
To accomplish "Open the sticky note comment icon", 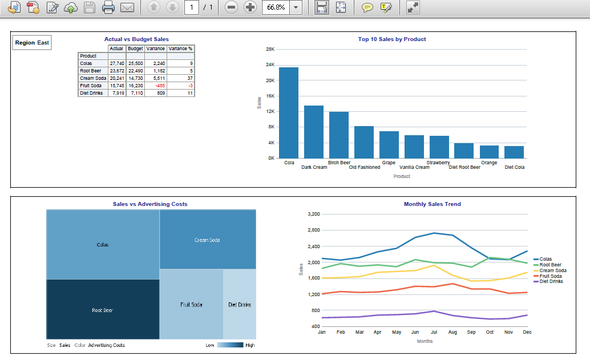I will [368, 7].
